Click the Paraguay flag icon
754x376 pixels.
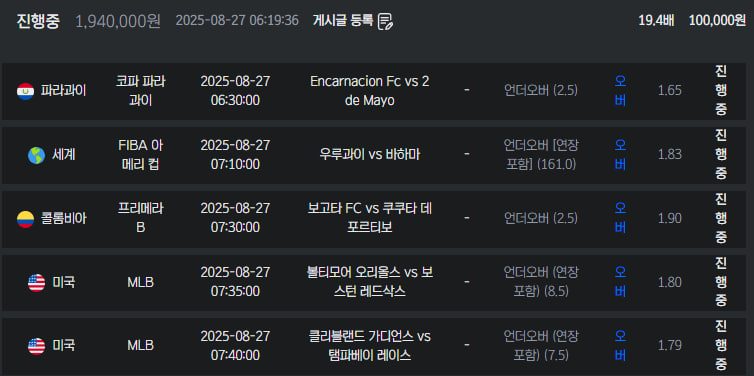pos(25,91)
